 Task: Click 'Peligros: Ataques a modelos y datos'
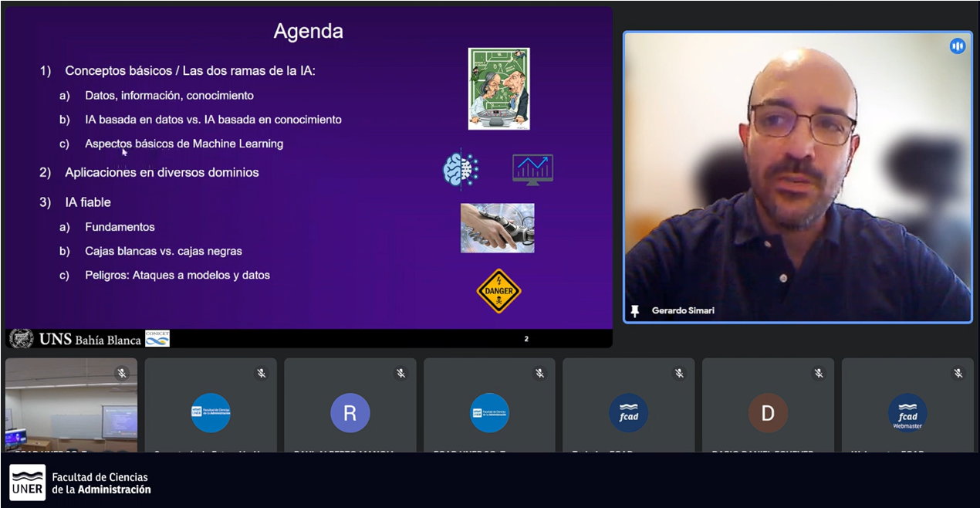click(177, 275)
